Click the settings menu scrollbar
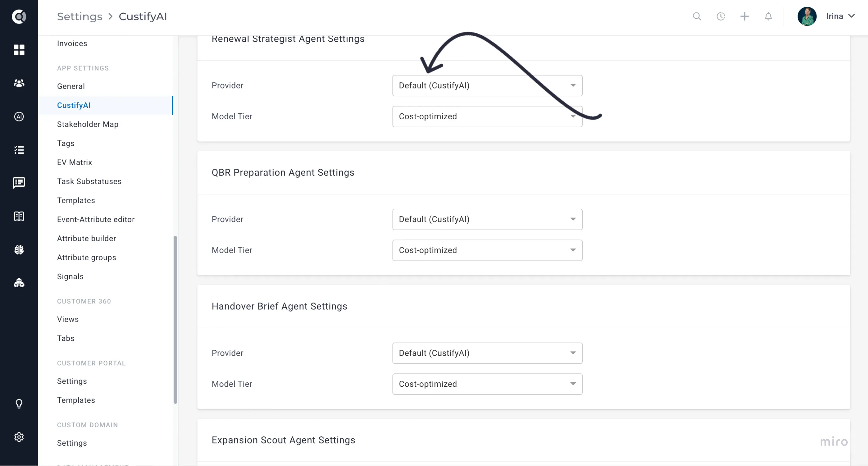Image resolution: width=868 pixels, height=466 pixels. (x=175, y=319)
